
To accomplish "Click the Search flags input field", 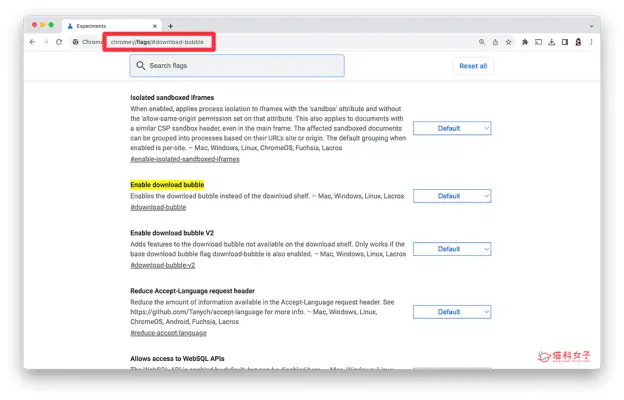I will click(x=237, y=66).
